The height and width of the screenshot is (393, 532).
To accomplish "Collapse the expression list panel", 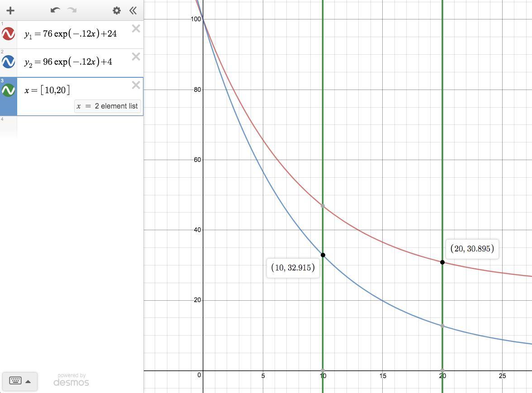I will tap(133, 10).
